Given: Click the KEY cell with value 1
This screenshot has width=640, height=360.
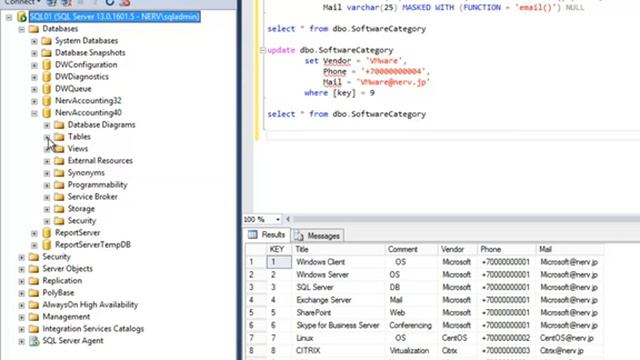Looking at the screenshot, I should [x=279, y=262].
